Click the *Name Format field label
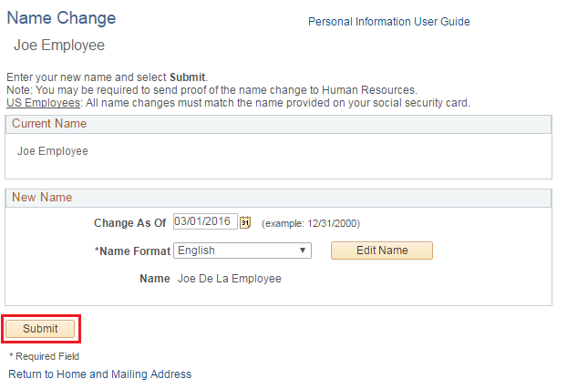This screenshot has height=389, width=588. (131, 251)
